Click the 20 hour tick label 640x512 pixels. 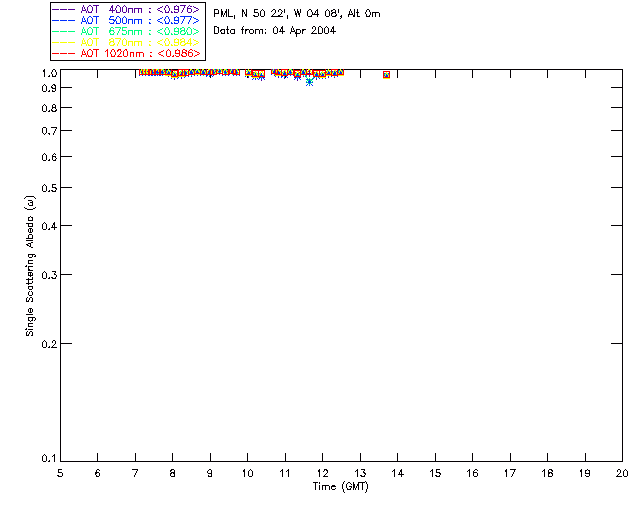[622, 473]
